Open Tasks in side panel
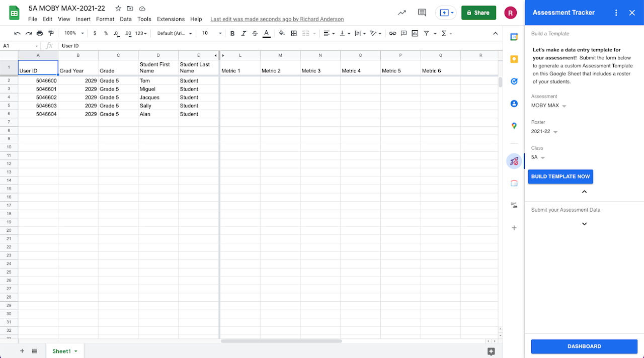The width and height of the screenshot is (644, 358). pos(514,81)
